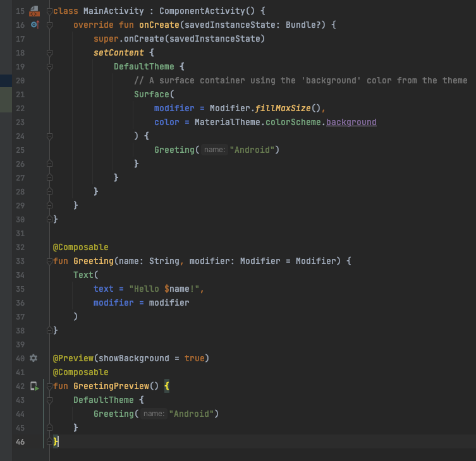
Task: Collapse the Surface lambda fold on line 24
Action: click(x=49, y=136)
